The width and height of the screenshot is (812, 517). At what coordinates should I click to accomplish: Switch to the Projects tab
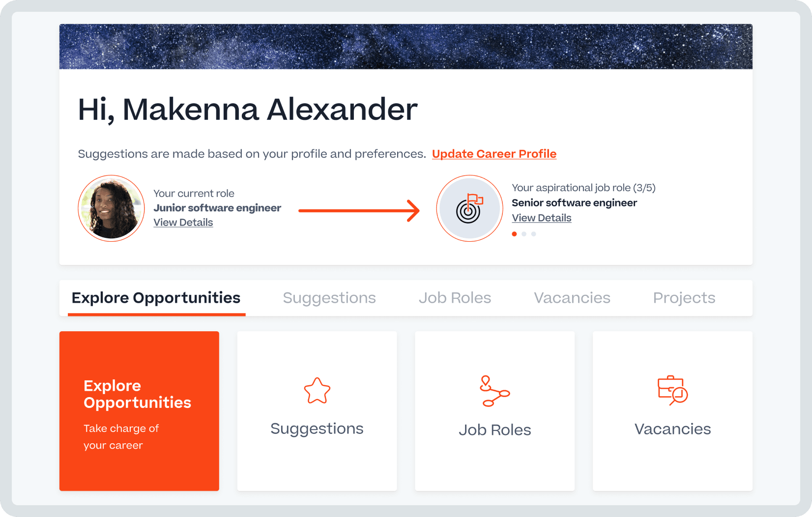684,298
